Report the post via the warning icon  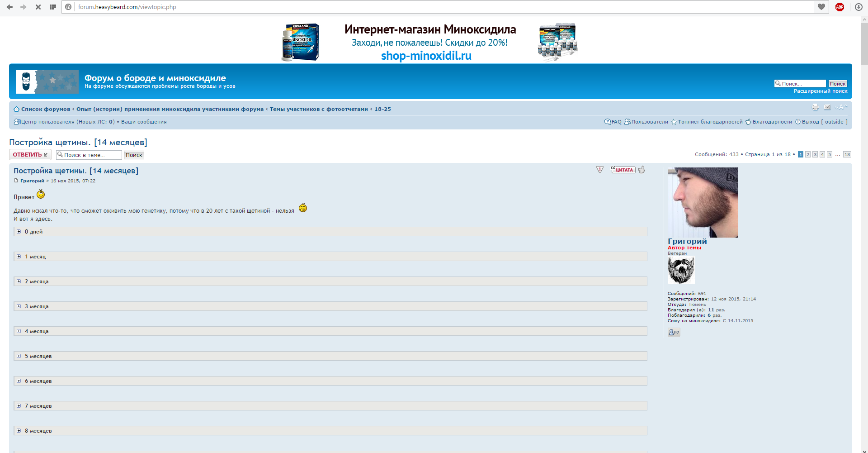click(600, 170)
